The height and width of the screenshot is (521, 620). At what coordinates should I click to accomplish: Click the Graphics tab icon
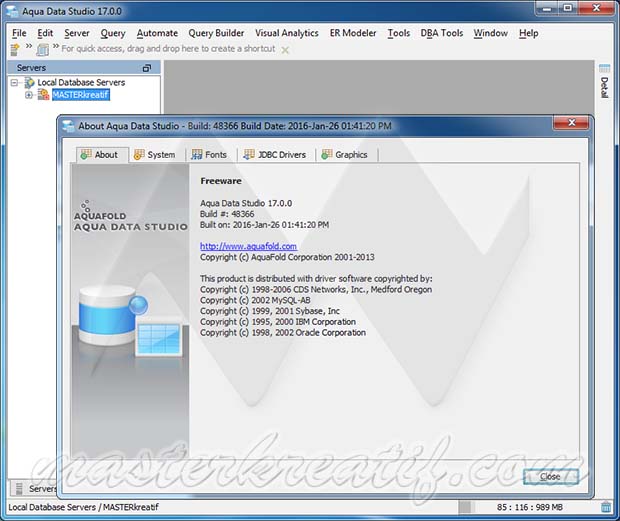tap(327, 155)
